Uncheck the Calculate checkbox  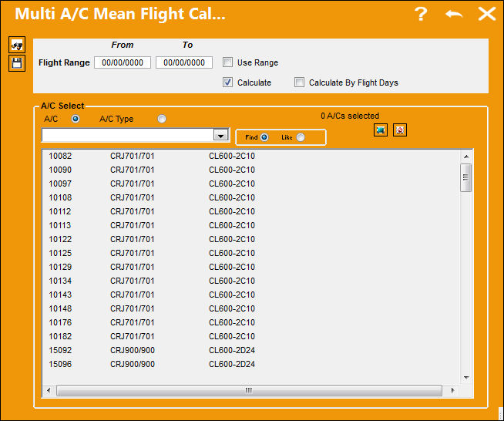point(227,83)
